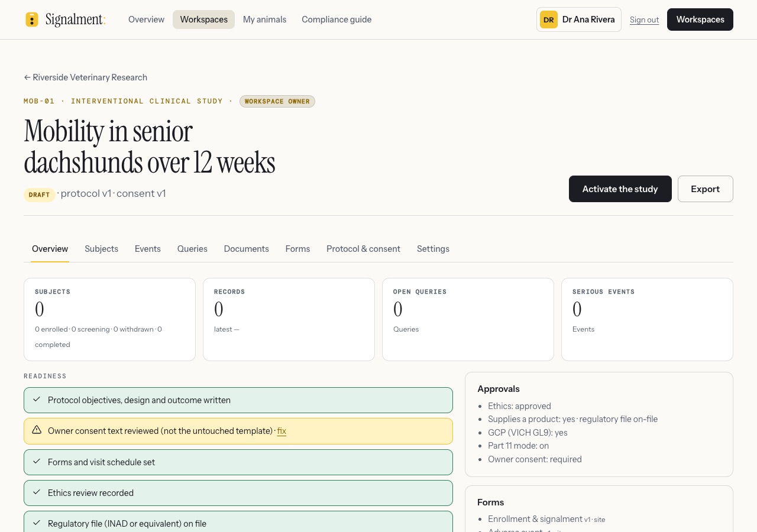This screenshot has width=757, height=532.
Task: Open the Overview item in top navigation
Action: (146, 20)
